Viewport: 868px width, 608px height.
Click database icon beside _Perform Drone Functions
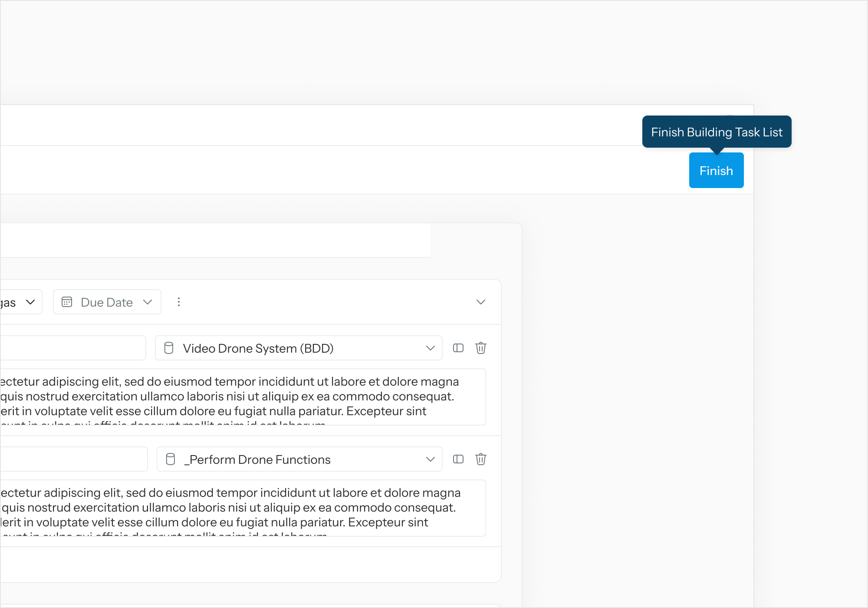(171, 459)
